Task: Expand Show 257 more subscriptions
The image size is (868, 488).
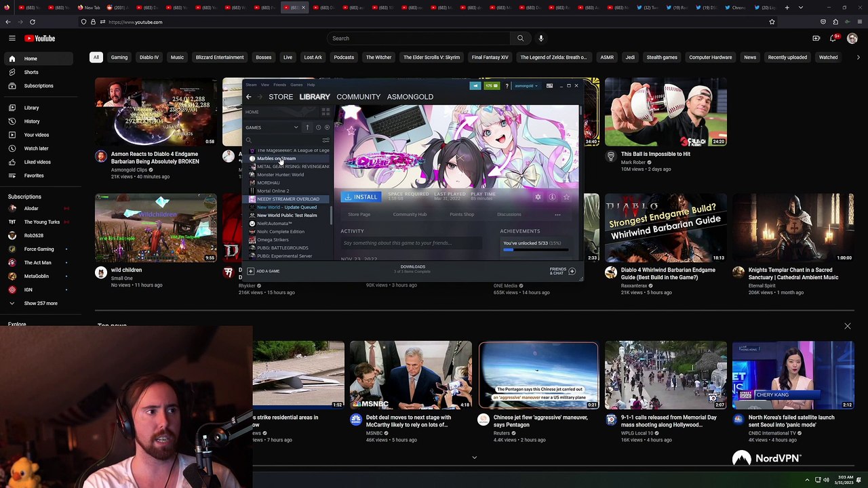Action: pos(41,303)
